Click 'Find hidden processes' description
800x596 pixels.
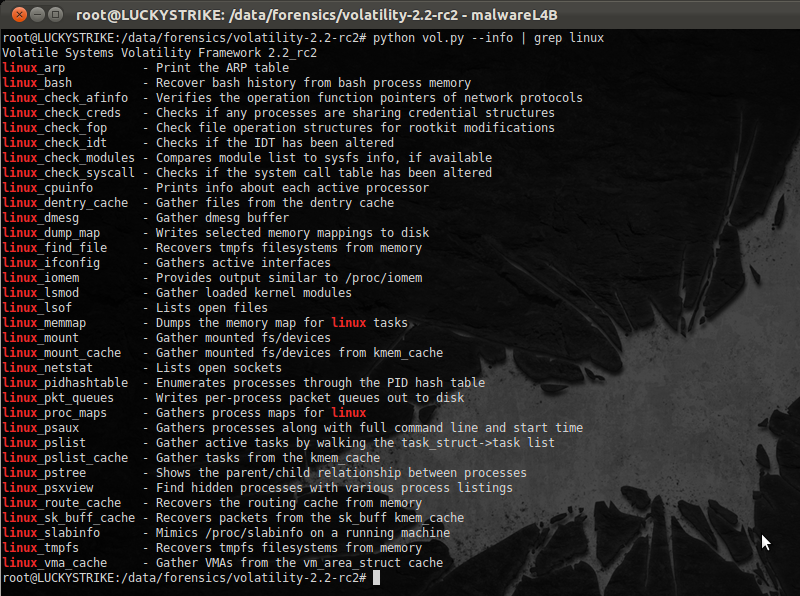334,488
